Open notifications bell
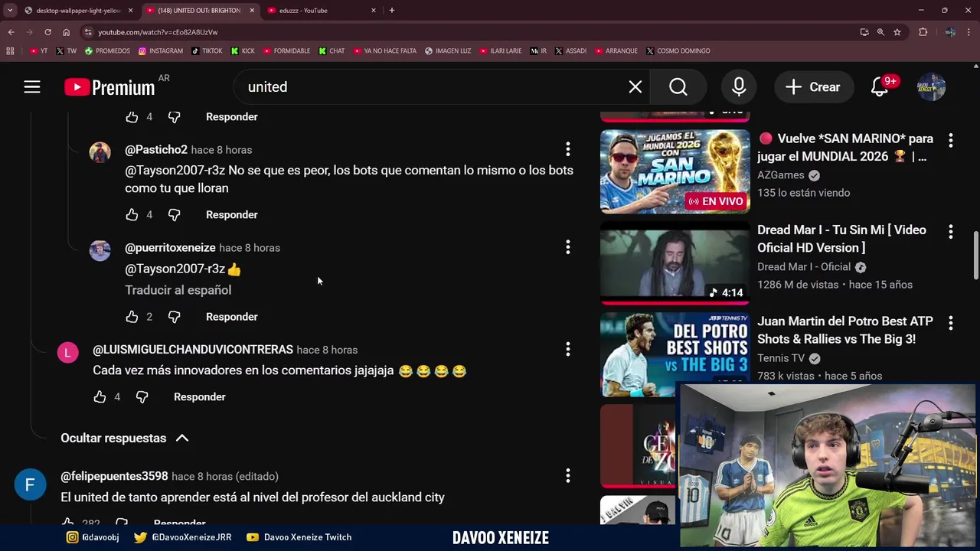980x551 pixels. [880, 87]
